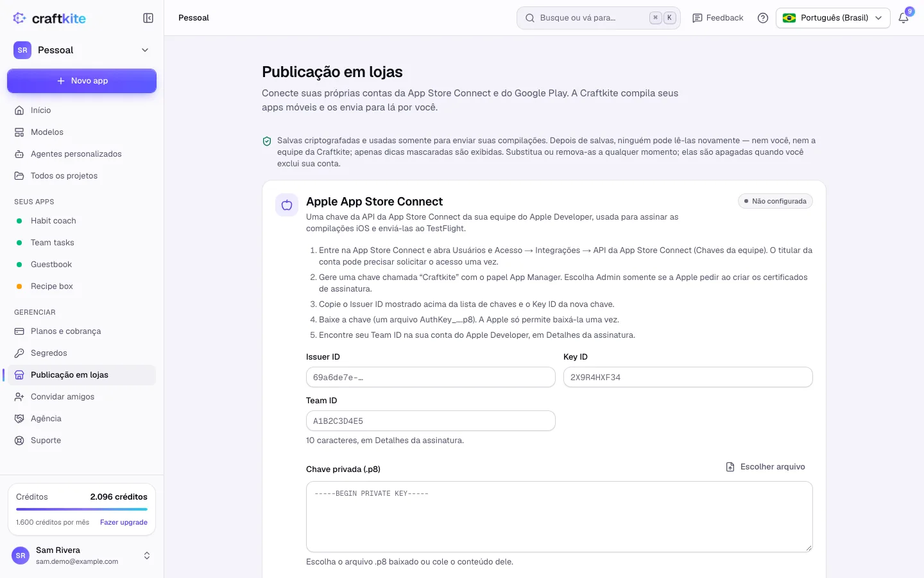Click the Início home icon

19,110
